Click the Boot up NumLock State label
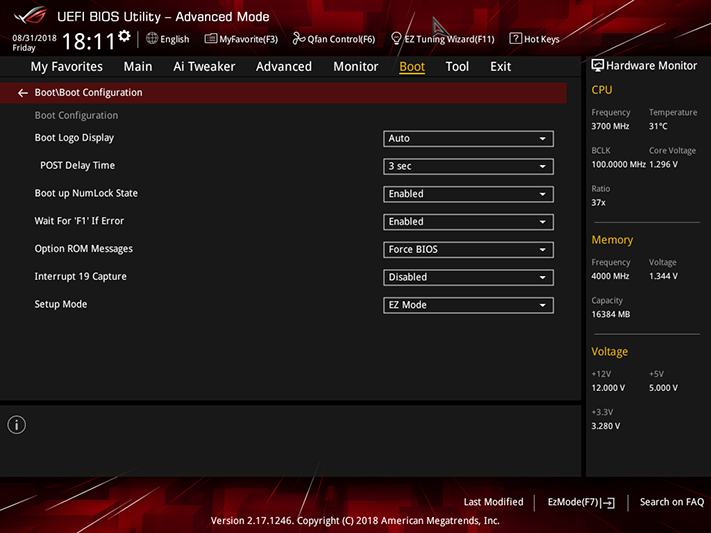The image size is (711, 533). pos(86,193)
